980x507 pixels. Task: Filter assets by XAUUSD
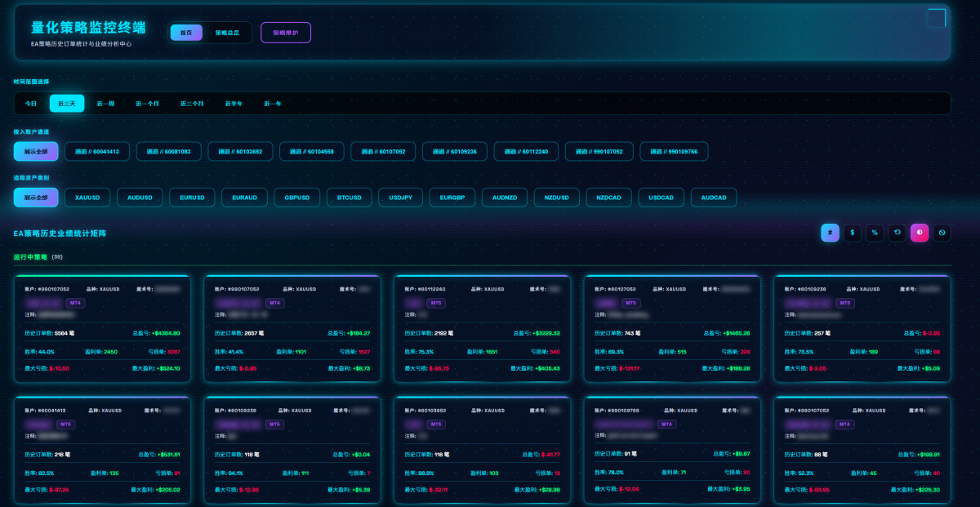[87, 198]
